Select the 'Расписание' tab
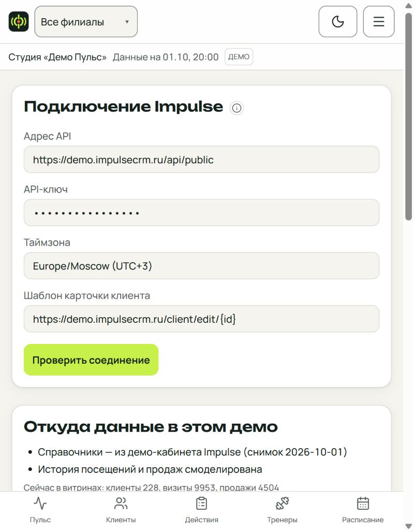The image size is (414, 532). (x=363, y=510)
